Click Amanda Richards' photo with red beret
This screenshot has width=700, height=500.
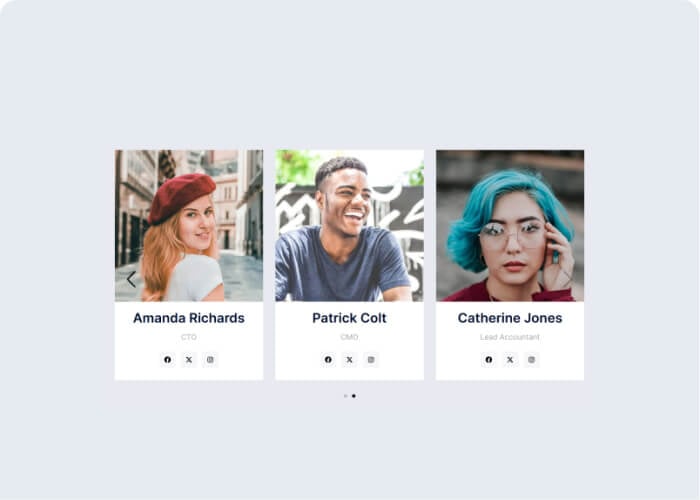pyautogui.click(x=189, y=225)
